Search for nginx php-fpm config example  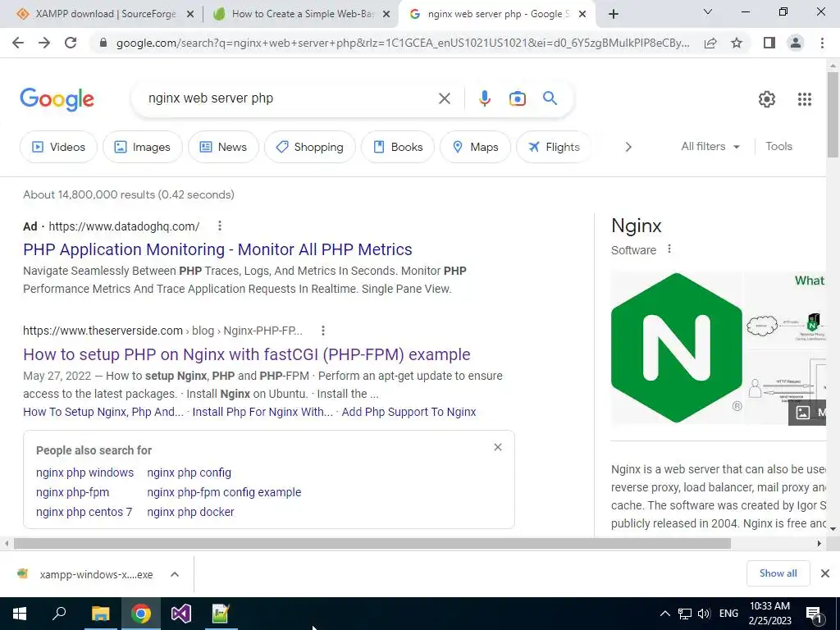tap(224, 492)
